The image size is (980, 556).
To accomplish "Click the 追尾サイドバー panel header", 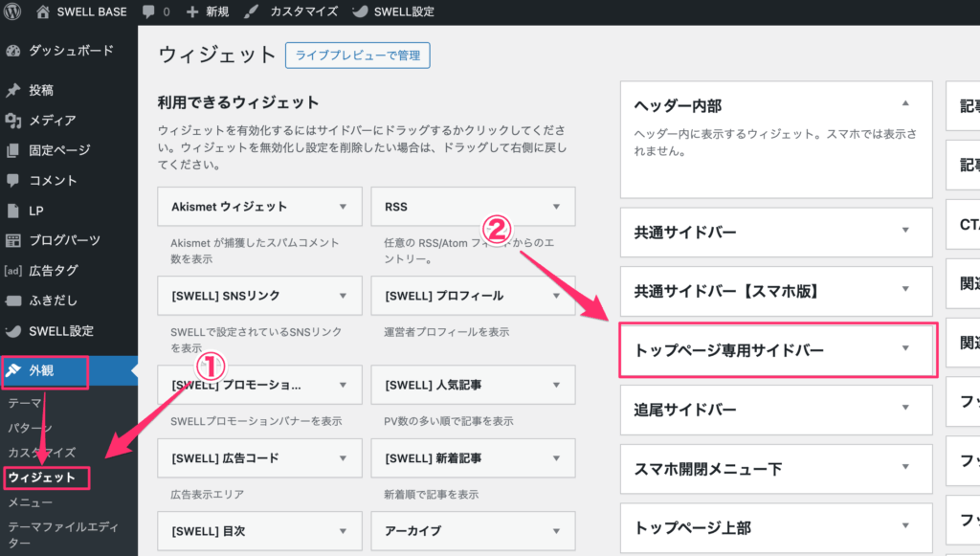I will (x=775, y=410).
